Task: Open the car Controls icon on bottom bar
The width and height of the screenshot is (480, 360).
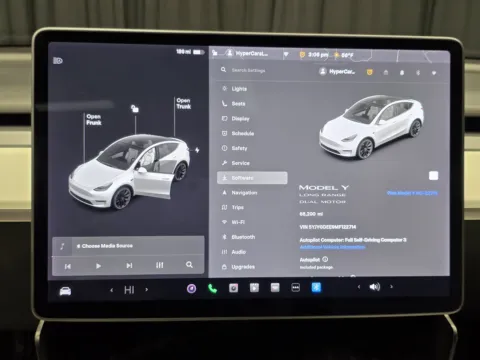Action: pos(65,291)
